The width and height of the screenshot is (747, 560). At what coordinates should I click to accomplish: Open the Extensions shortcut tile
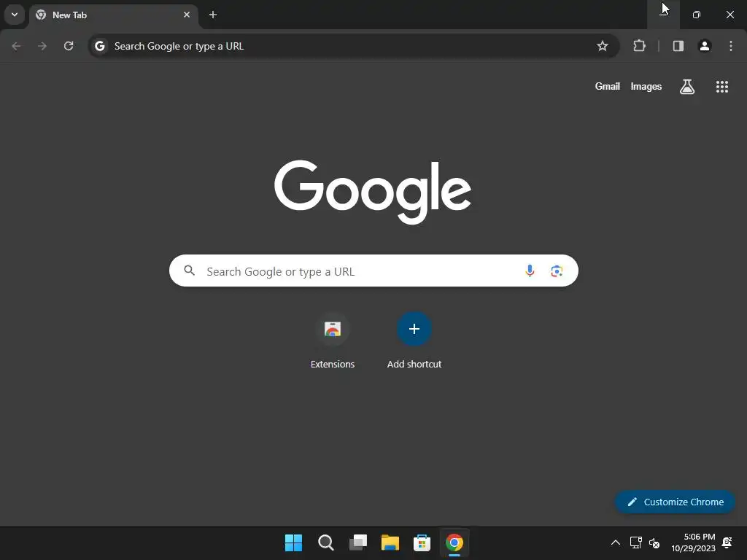(x=333, y=341)
